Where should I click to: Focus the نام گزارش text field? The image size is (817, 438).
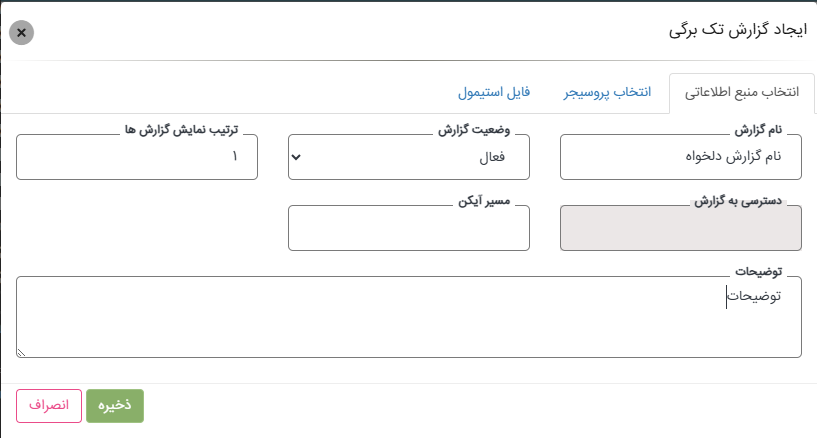click(680, 157)
